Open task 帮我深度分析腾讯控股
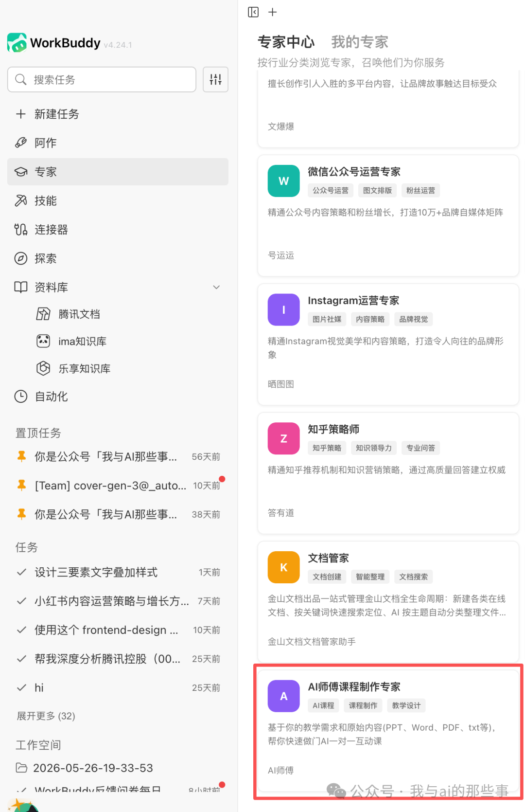This screenshot has height=812, width=525. [x=118, y=659]
